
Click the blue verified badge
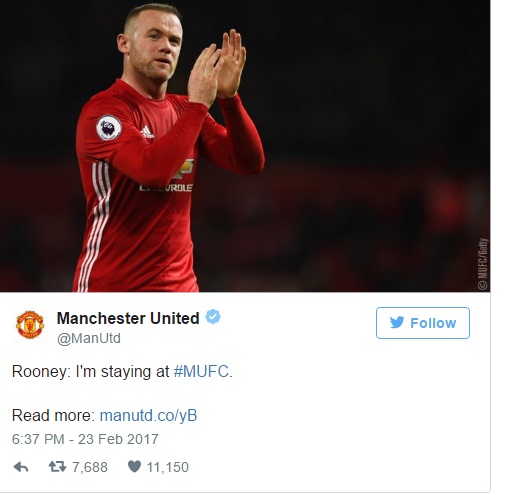pos(213,317)
